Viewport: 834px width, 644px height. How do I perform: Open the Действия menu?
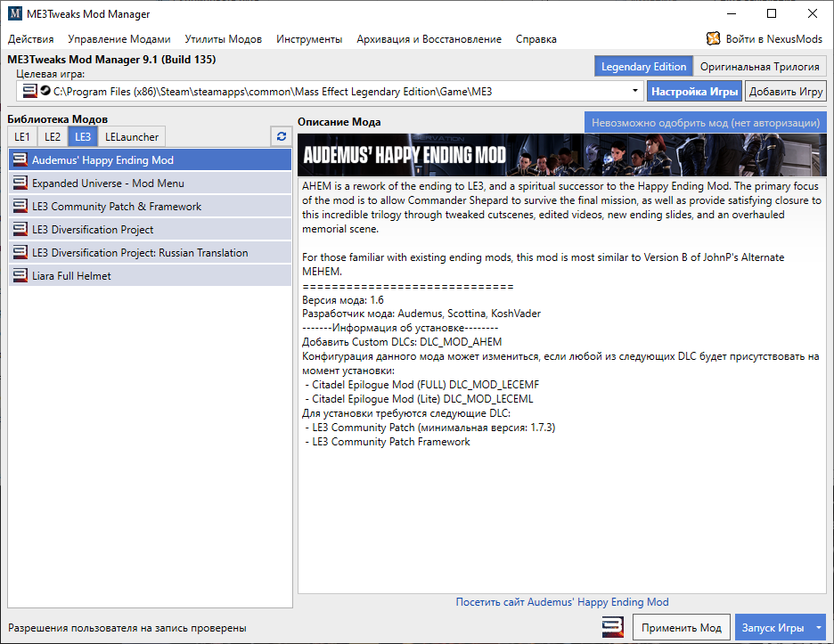coord(31,39)
